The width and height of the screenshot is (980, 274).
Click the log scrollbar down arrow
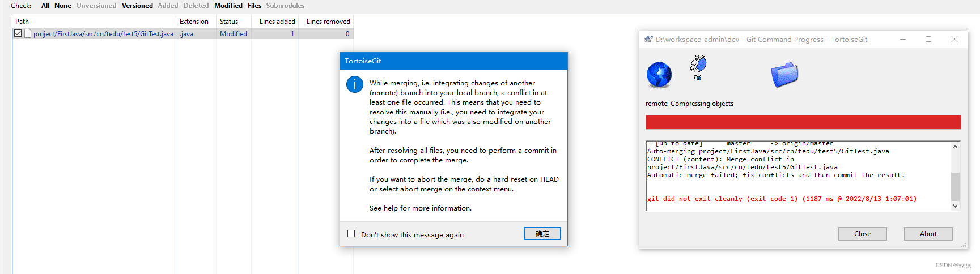click(955, 206)
